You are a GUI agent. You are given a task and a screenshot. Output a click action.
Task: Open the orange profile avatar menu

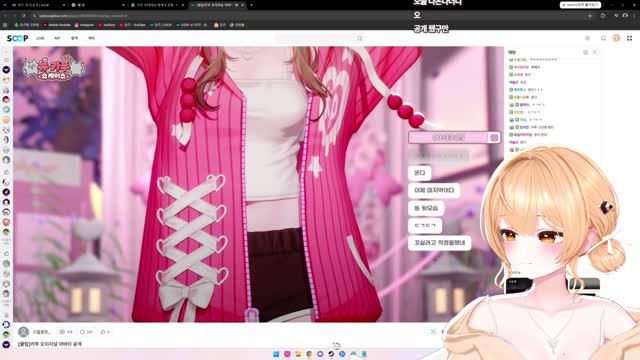616,38
